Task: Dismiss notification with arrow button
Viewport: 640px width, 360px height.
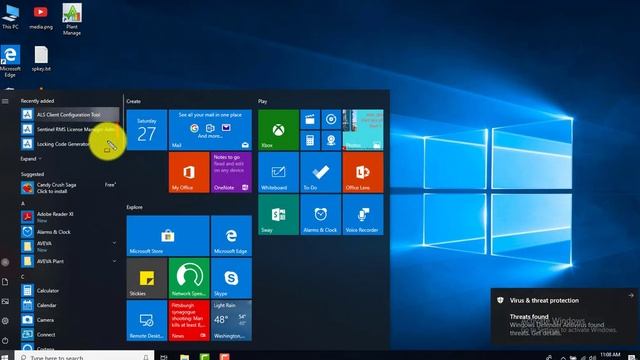Action: coord(631,295)
